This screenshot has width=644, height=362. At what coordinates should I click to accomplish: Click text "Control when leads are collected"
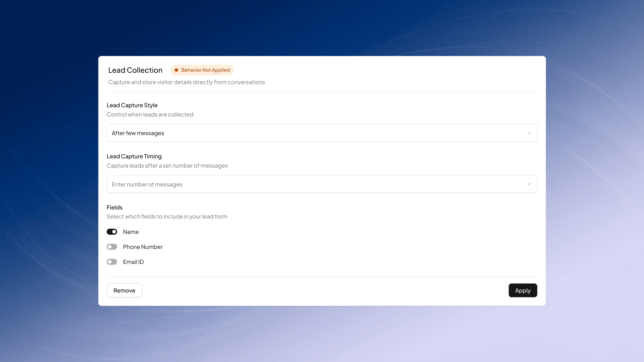(x=150, y=114)
